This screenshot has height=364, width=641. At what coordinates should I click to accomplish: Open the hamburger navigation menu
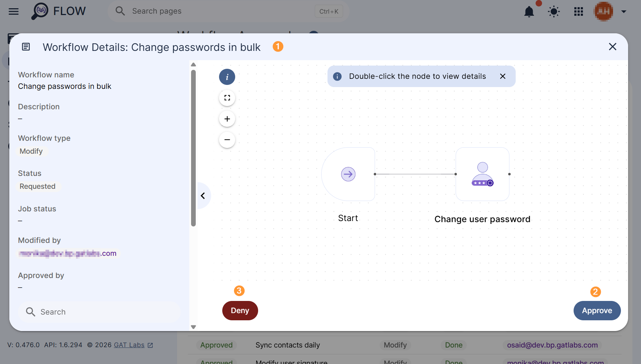(x=14, y=11)
